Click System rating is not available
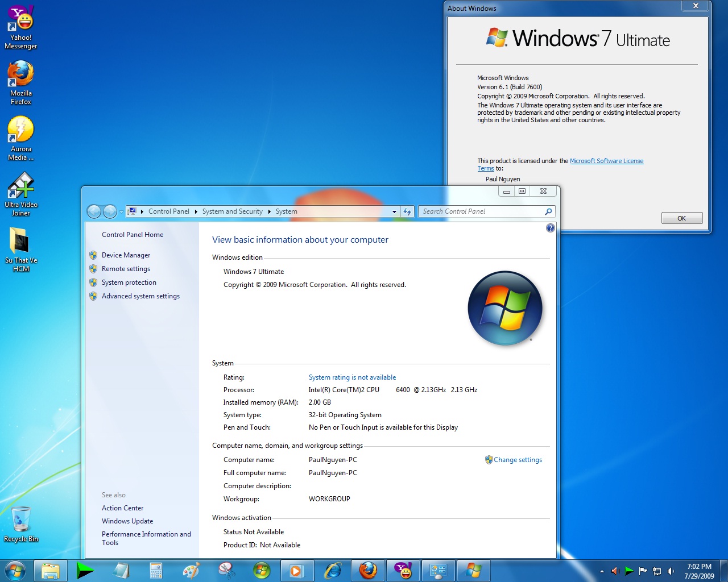This screenshot has height=582, width=728. [x=352, y=377]
